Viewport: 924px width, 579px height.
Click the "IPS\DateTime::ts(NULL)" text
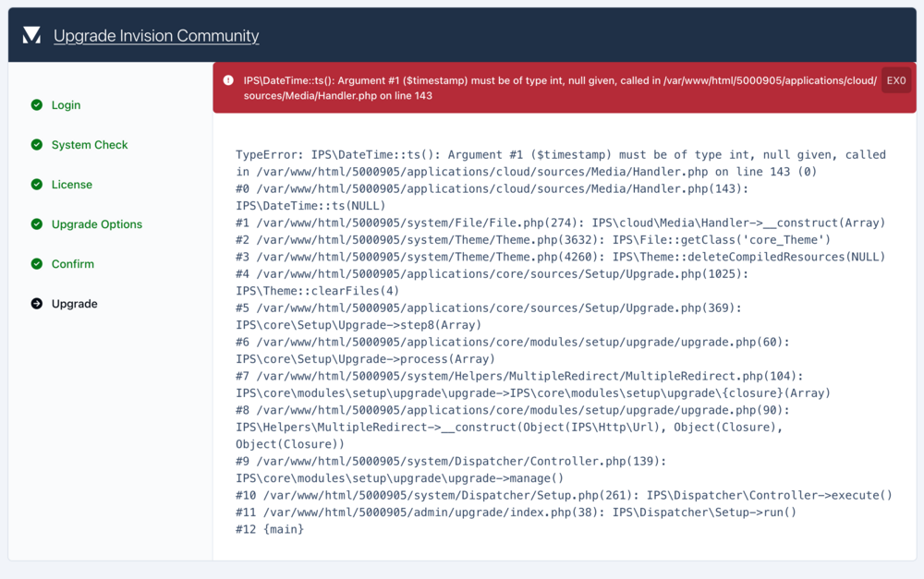point(310,206)
